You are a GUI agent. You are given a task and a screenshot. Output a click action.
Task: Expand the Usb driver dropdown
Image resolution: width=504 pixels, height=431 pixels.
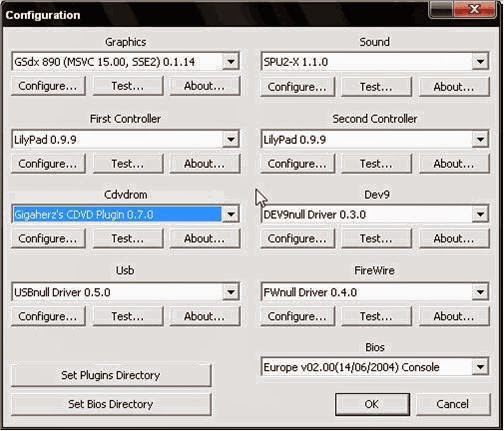pos(231,292)
